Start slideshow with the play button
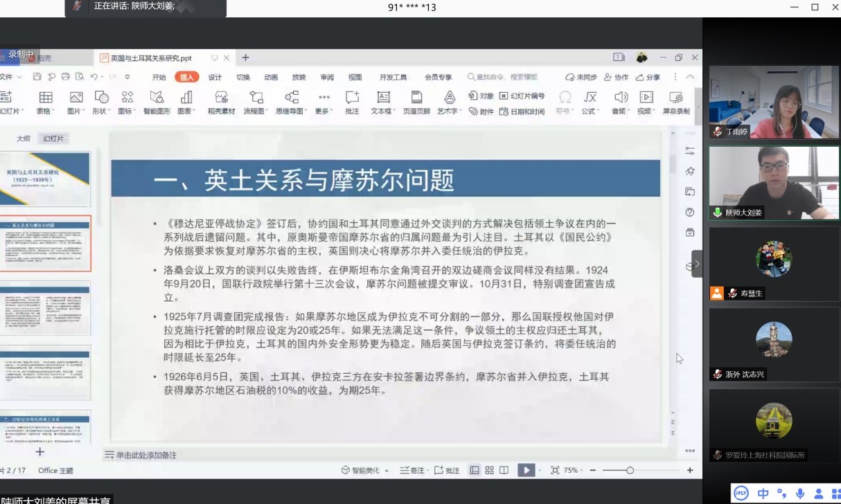This screenshot has width=841, height=504. [526, 470]
